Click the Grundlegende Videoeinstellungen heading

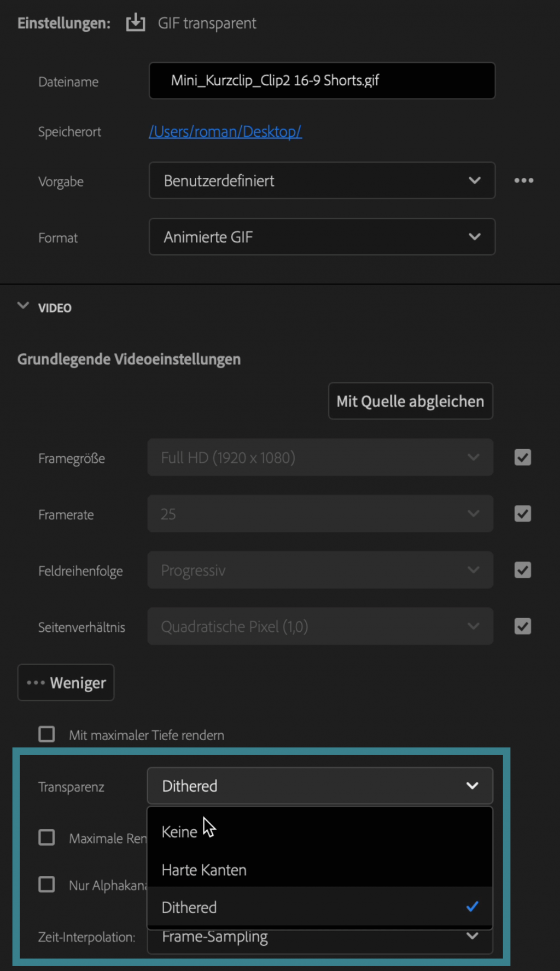pos(129,359)
